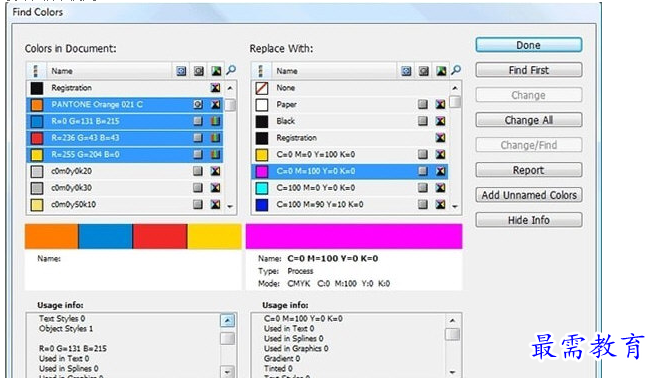Select 'R=0 G=131 B=215' in Colors in Document
The image size is (653, 378).
tap(125, 121)
